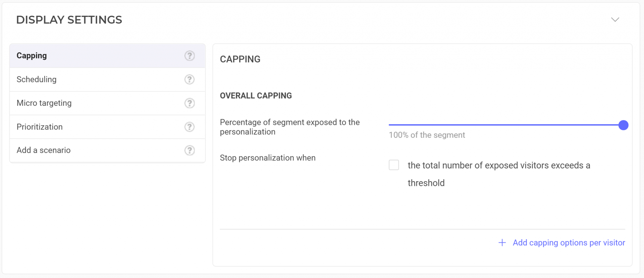Click the 'total number of exposed visitors' label

tap(499, 174)
